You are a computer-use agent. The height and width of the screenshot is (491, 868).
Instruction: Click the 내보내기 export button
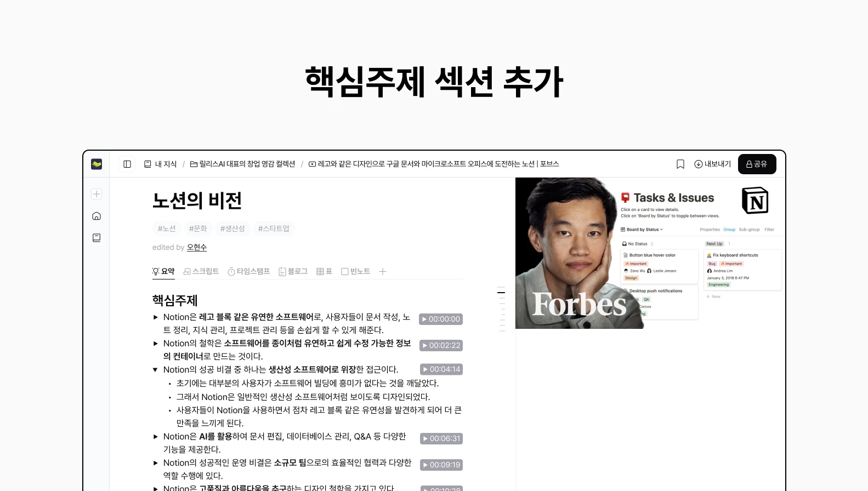[x=712, y=164]
